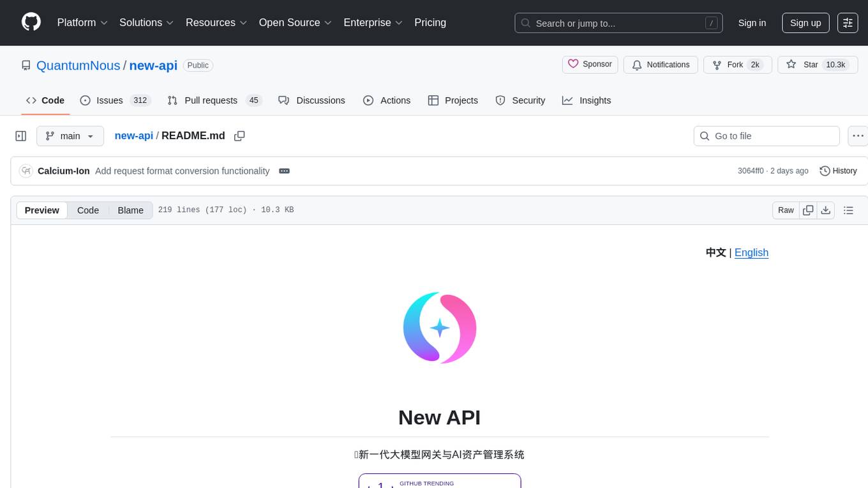This screenshot has height=488, width=868.
Task: Select the Blame view toggle
Action: 130,210
